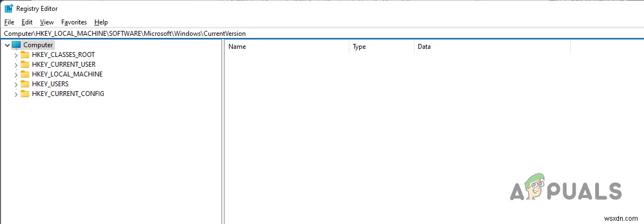Viewport: 644px width, 224px height.
Task: Open the Favorites menu
Action: coord(74,22)
